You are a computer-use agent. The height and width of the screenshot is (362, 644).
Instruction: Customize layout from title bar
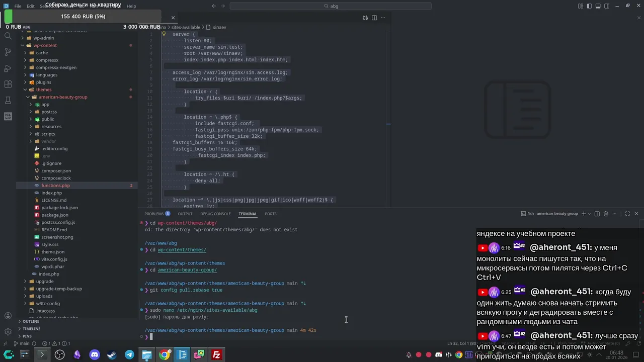click(581, 6)
